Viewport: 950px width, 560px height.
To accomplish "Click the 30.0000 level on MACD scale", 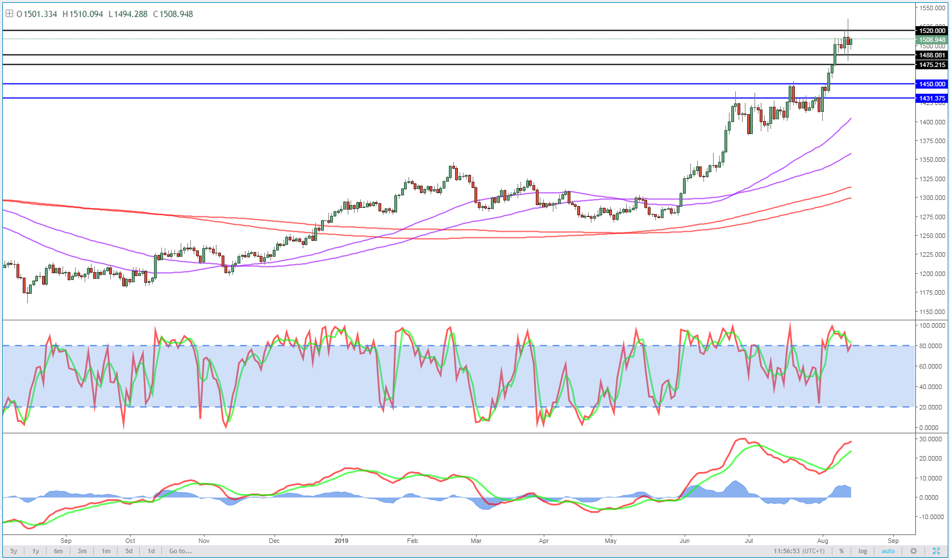I will pos(932,439).
